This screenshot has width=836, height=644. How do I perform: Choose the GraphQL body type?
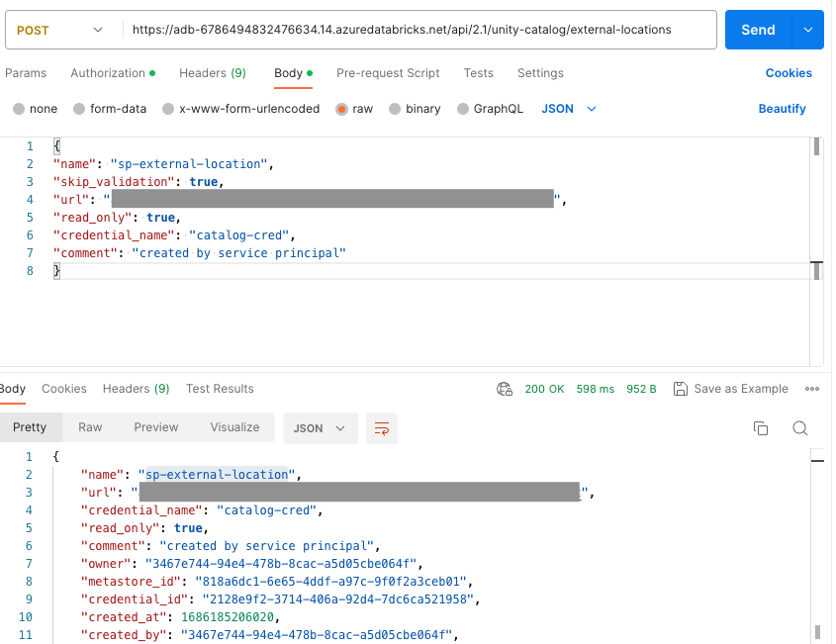click(x=490, y=109)
